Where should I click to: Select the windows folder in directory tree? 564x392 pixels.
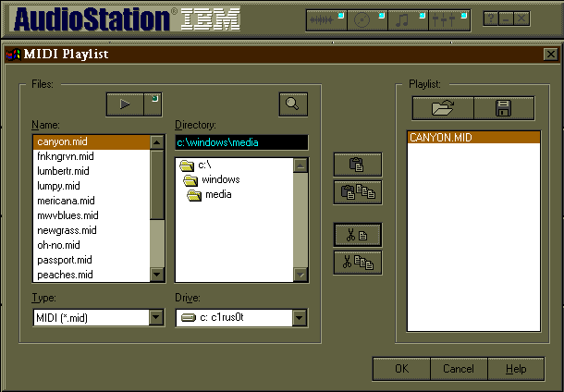pyautogui.click(x=220, y=179)
